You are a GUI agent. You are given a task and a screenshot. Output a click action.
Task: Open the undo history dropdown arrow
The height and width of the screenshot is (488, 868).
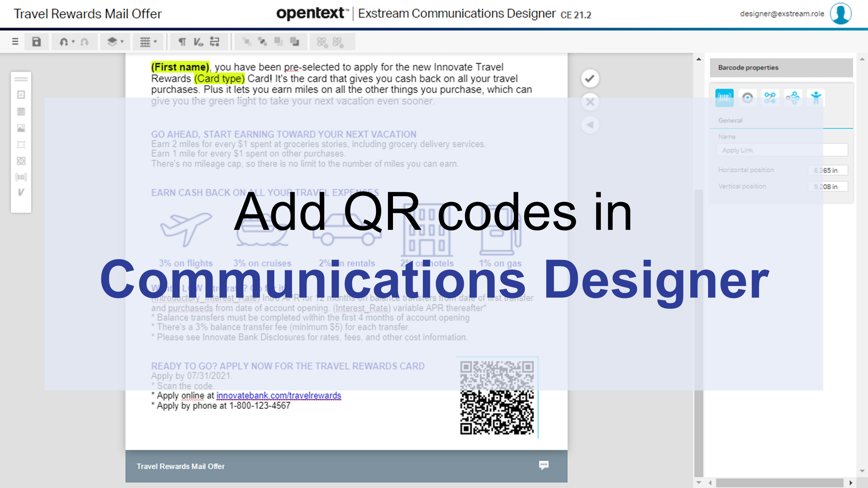(x=73, y=42)
